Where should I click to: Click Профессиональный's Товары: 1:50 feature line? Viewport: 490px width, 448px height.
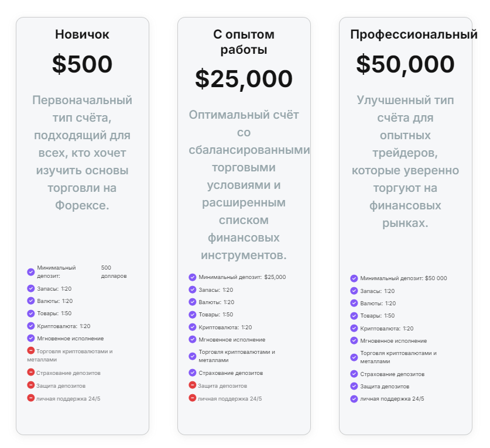click(378, 316)
